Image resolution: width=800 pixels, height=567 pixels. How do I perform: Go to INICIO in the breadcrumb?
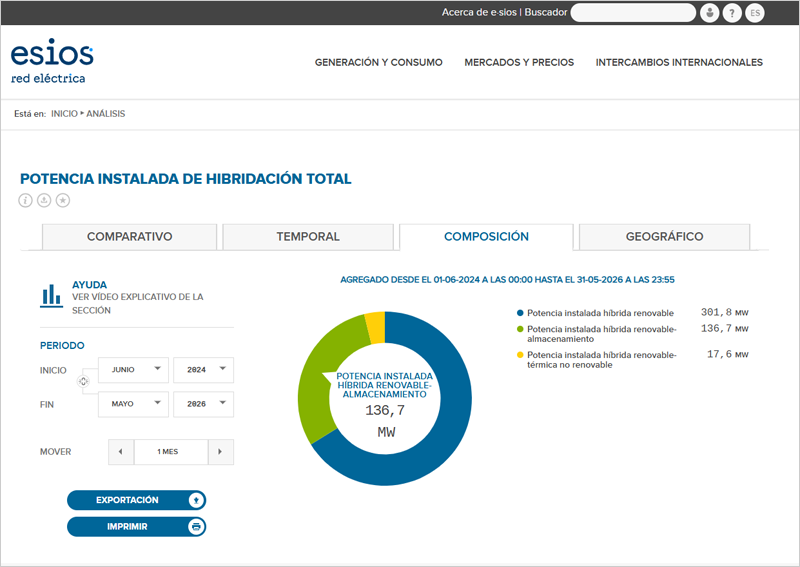click(x=64, y=114)
